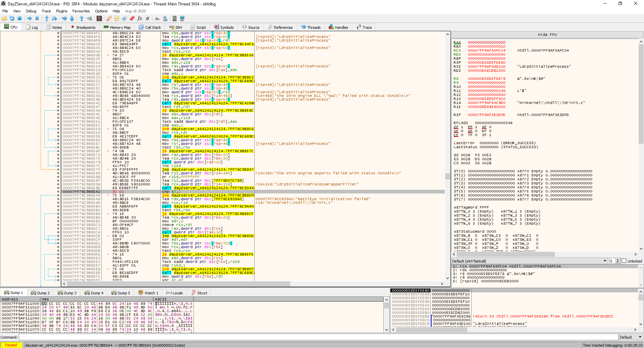Image resolution: width=644 pixels, height=348 pixels.
Task: Click the Paused status indicator
Action: [x=11, y=345]
